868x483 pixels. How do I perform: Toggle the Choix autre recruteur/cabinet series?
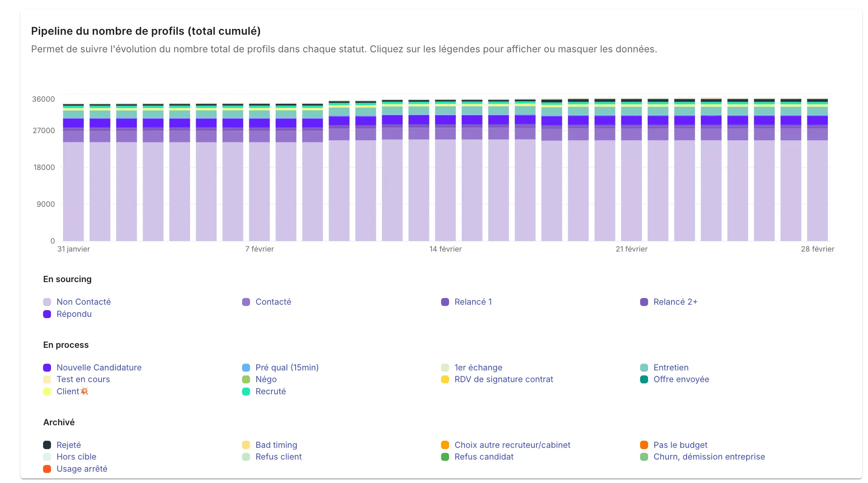pos(512,444)
